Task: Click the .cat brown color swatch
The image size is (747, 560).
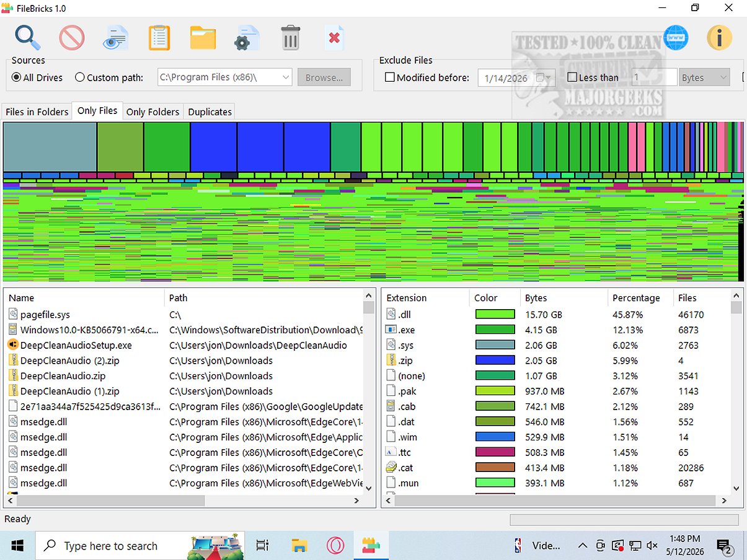Action: 495,468
